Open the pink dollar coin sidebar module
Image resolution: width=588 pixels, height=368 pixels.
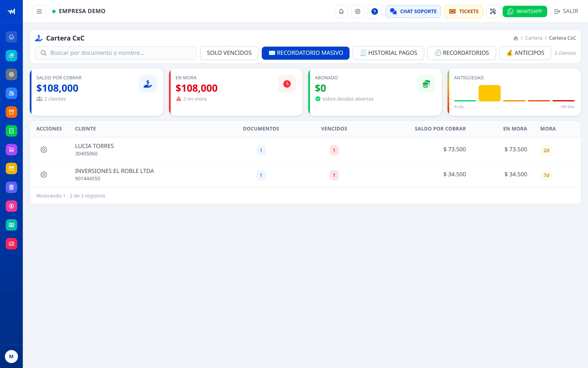pos(11,206)
